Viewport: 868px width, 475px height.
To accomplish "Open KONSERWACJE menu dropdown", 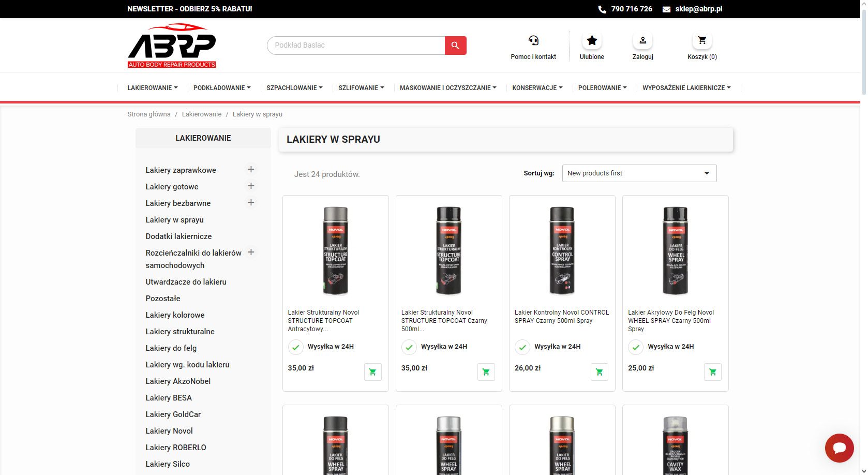I will point(537,88).
